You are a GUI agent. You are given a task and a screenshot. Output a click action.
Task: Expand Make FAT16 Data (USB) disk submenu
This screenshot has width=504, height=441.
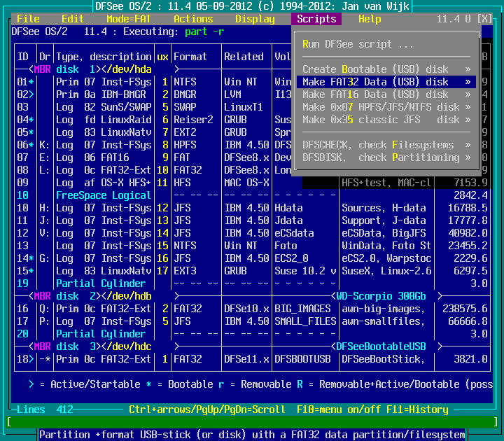point(386,94)
